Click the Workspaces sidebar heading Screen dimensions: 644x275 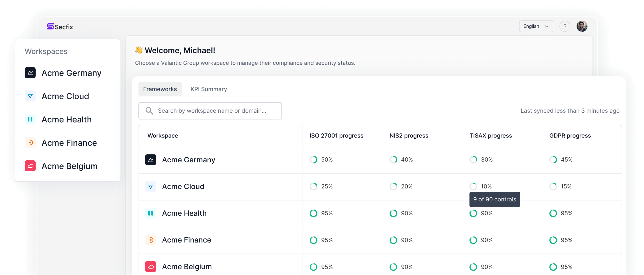(46, 51)
